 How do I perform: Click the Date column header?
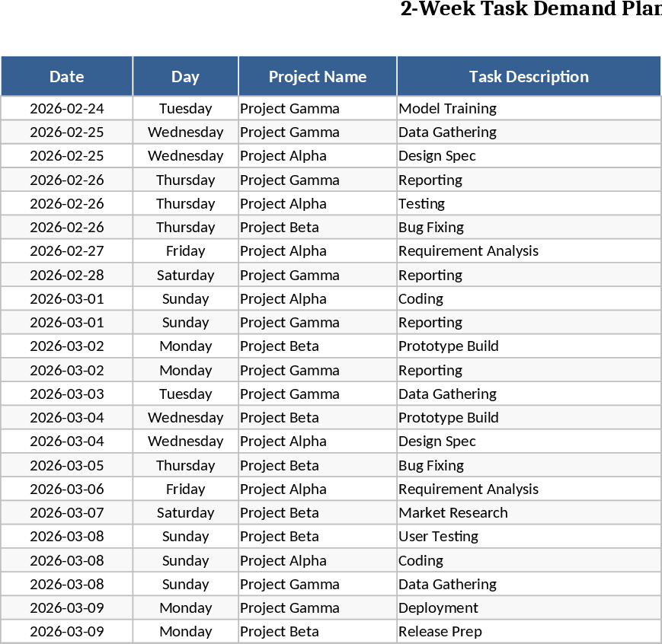click(67, 76)
